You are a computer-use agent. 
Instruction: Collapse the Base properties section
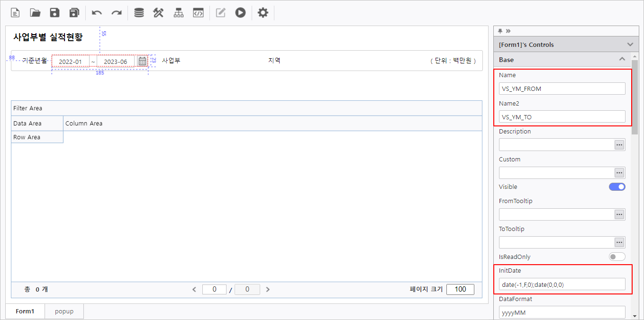pyautogui.click(x=622, y=60)
